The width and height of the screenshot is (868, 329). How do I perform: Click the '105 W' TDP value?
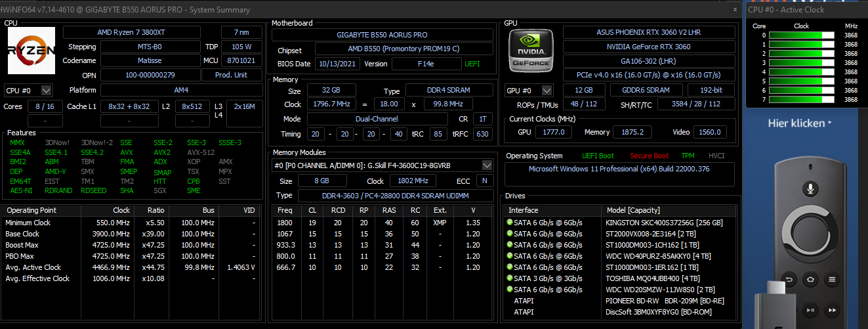click(x=241, y=47)
